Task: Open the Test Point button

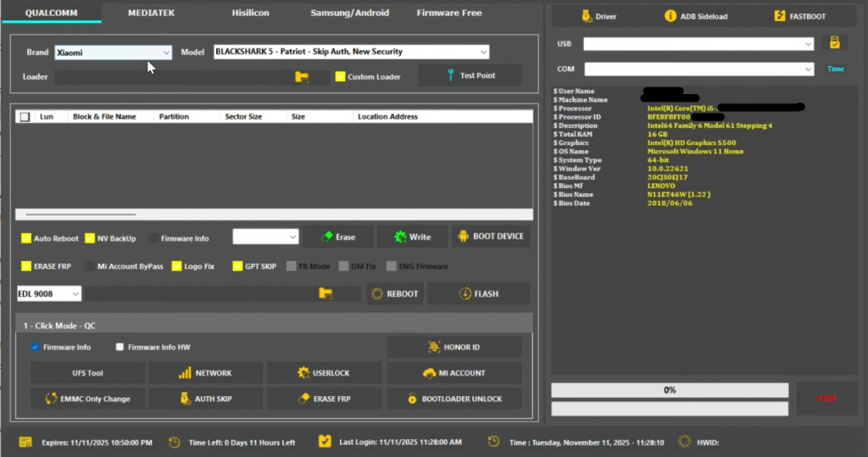Action: [470, 75]
